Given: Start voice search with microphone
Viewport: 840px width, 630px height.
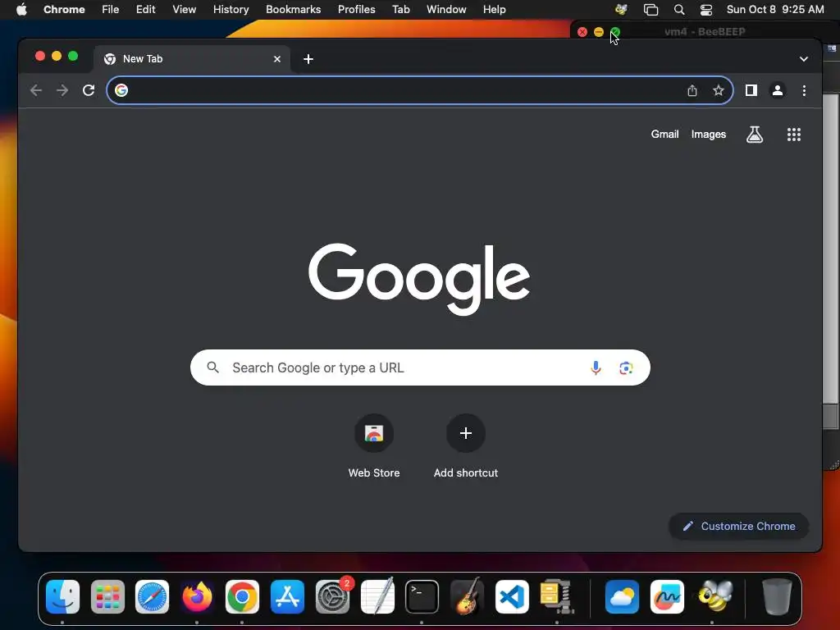Looking at the screenshot, I should pyautogui.click(x=596, y=367).
